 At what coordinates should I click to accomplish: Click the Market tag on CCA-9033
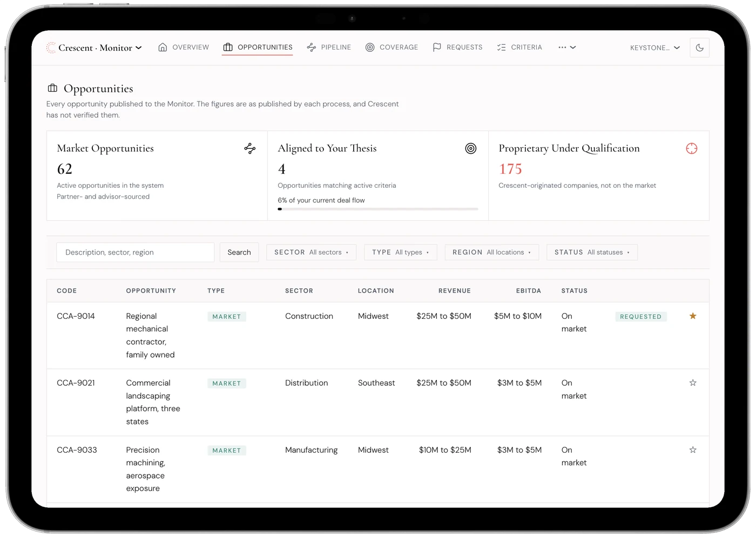click(x=227, y=451)
